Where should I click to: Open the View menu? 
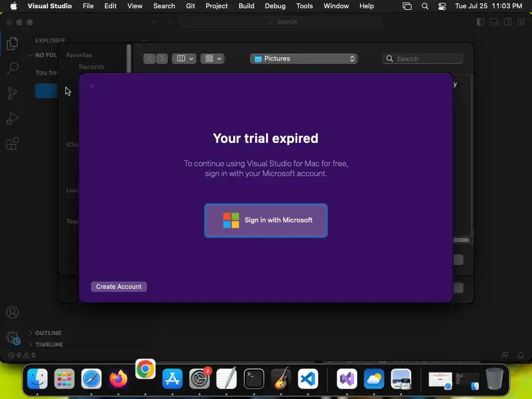(x=135, y=6)
